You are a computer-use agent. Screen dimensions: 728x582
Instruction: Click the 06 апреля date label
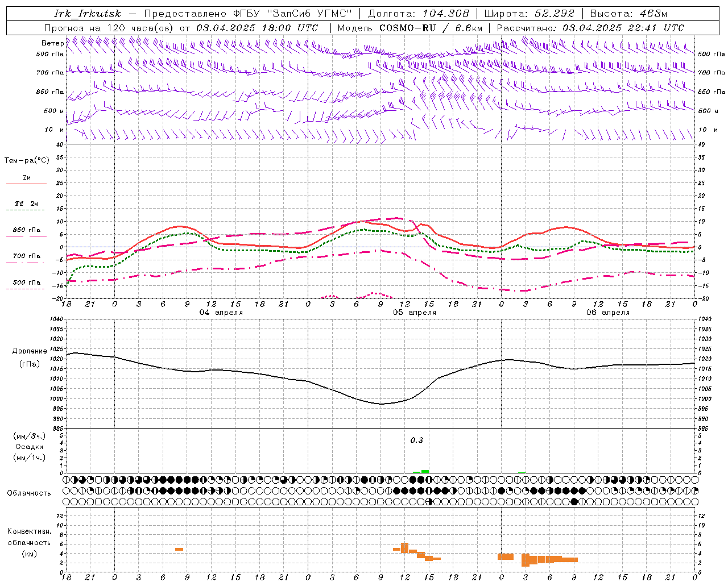point(608,313)
